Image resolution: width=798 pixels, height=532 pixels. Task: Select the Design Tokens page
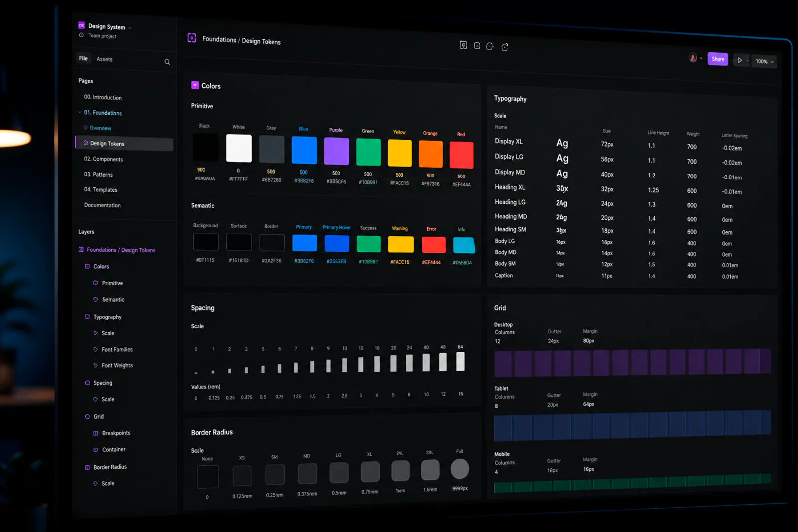[x=124, y=144]
